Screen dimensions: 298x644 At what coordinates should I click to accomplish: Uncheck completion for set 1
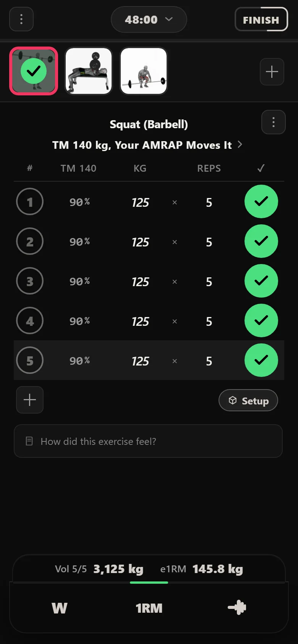[x=261, y=201]
